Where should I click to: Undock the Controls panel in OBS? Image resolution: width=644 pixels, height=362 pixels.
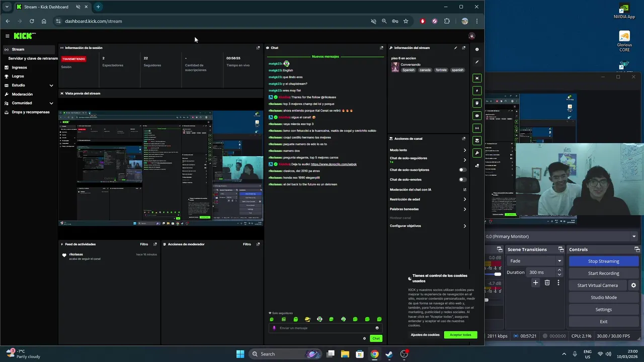tap(637, 249)
